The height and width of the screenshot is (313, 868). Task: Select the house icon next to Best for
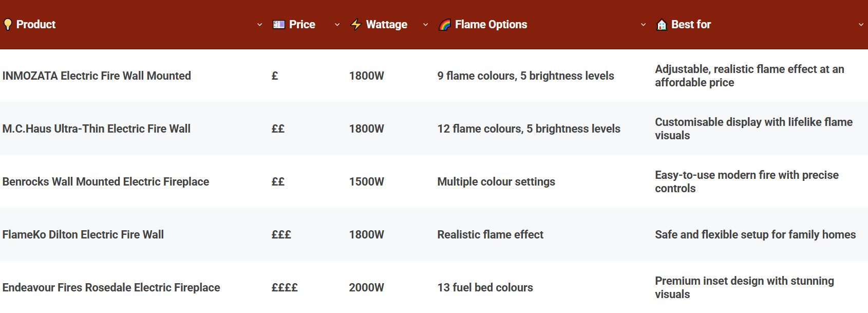tap(661, 24)
